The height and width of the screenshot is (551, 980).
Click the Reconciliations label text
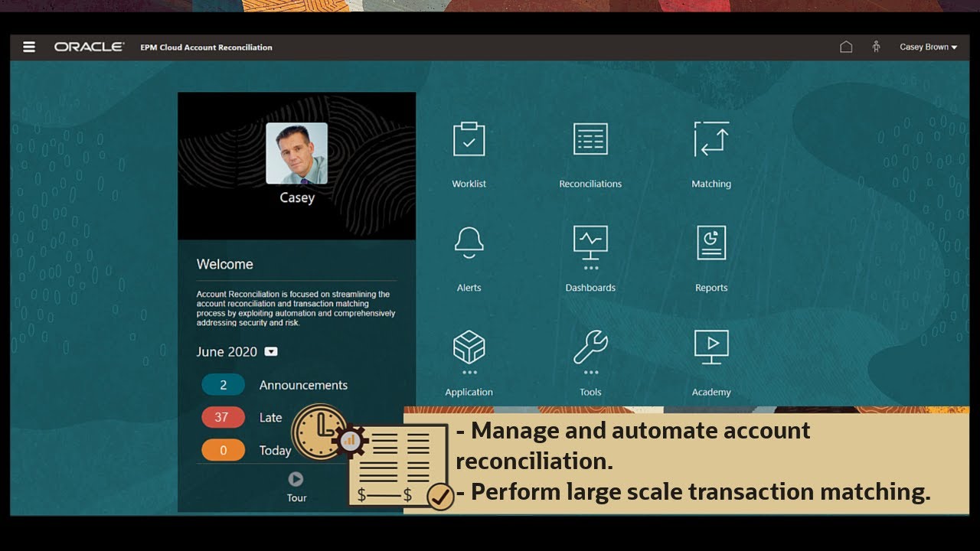(590, 184)
